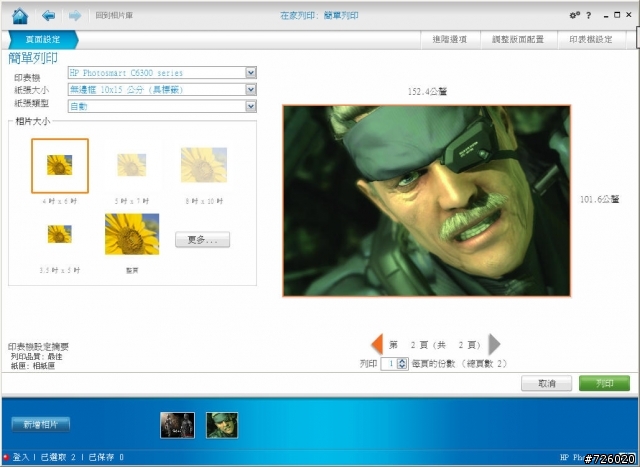Select the second filmstrip thumbnail with eyepatch man

222,425
